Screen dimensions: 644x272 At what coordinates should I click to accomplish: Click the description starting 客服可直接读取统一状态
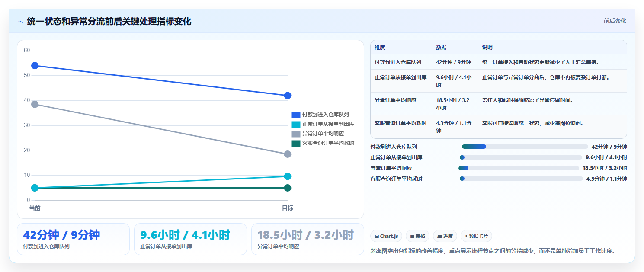(533, 123)
